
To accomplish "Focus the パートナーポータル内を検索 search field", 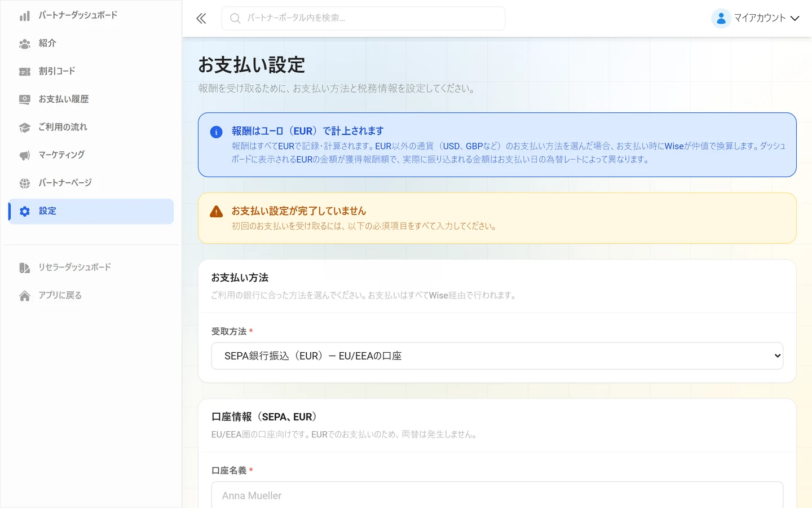I will (364, 18).
